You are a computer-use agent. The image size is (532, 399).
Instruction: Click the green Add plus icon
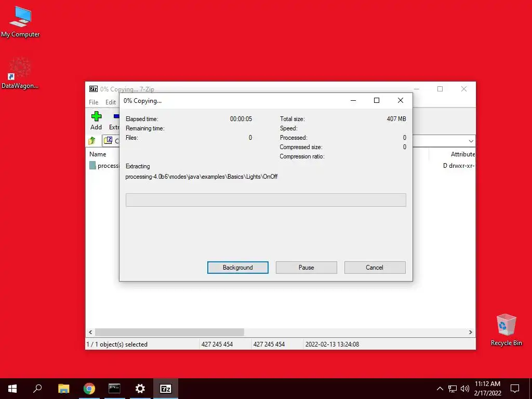(96, 116)
